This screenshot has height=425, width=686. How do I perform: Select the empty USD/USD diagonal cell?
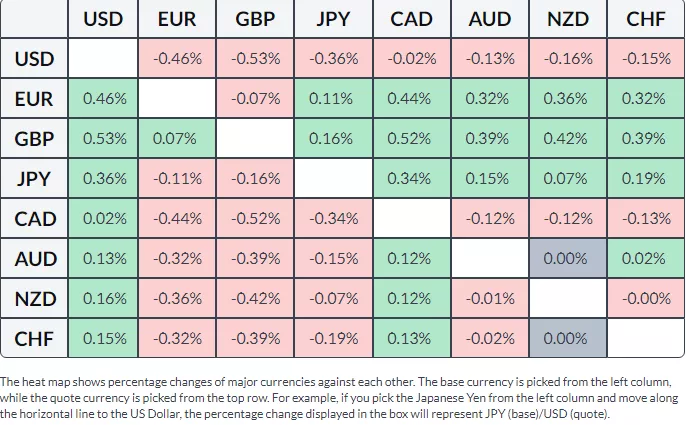pos(104,58)
